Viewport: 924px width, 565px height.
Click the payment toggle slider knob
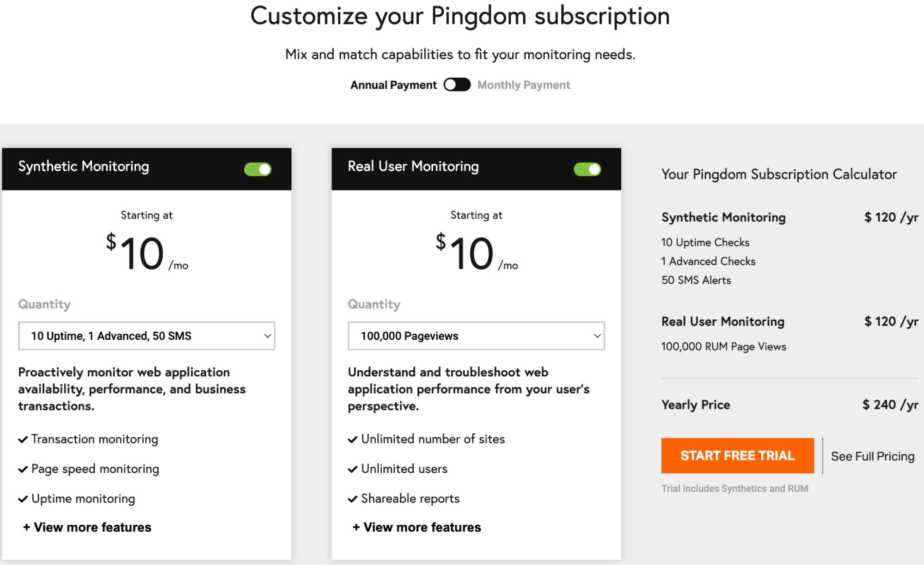pos(452,85)
